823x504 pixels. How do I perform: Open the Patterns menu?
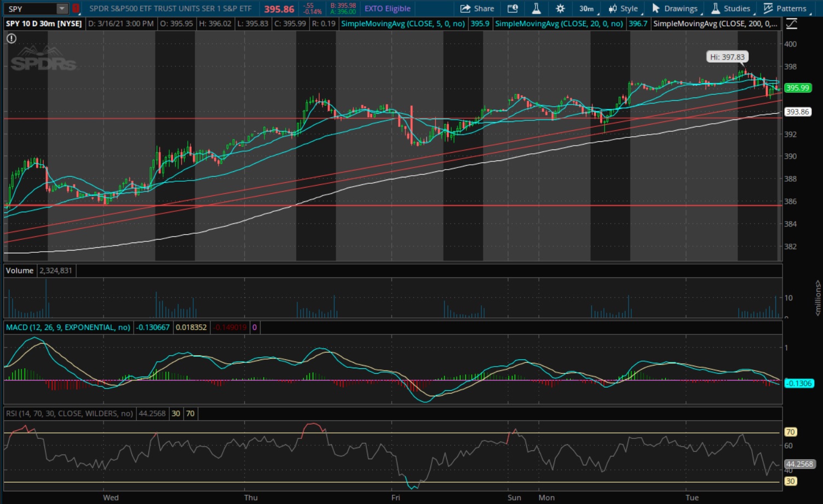click(x=786, y=9)
